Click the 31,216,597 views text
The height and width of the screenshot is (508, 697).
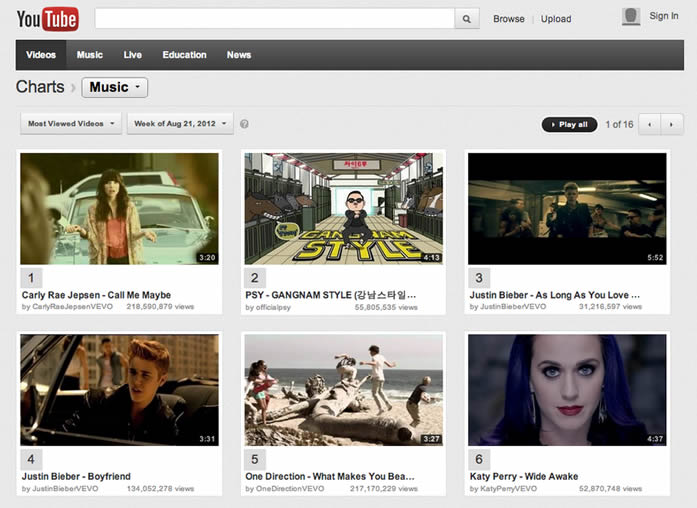610,307
